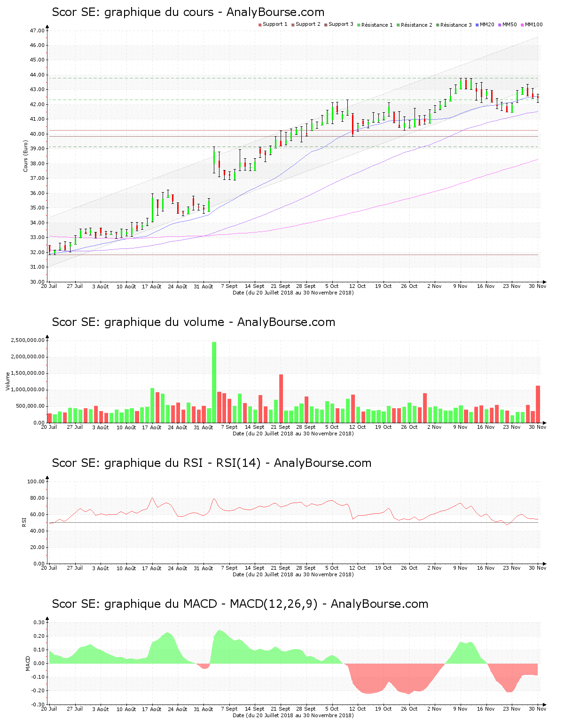Click the date range caption under volume chart

pos(293,434)
